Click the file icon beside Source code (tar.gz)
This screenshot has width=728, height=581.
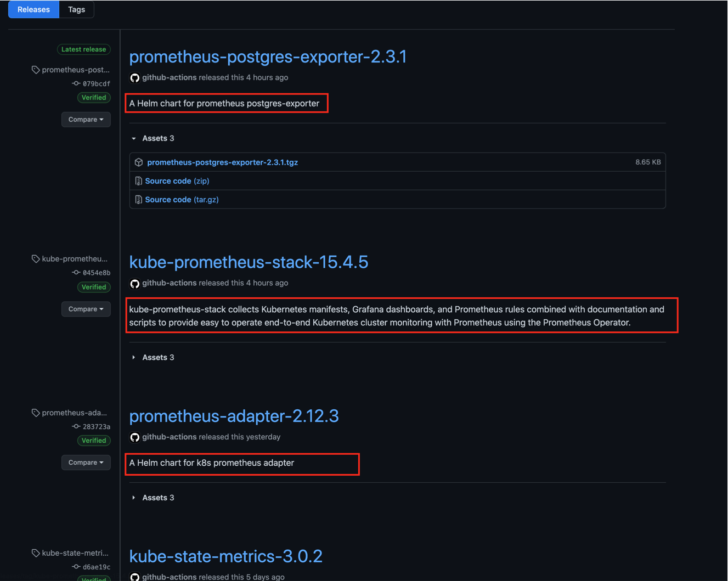pyautogui.click(x=139, y=200)
